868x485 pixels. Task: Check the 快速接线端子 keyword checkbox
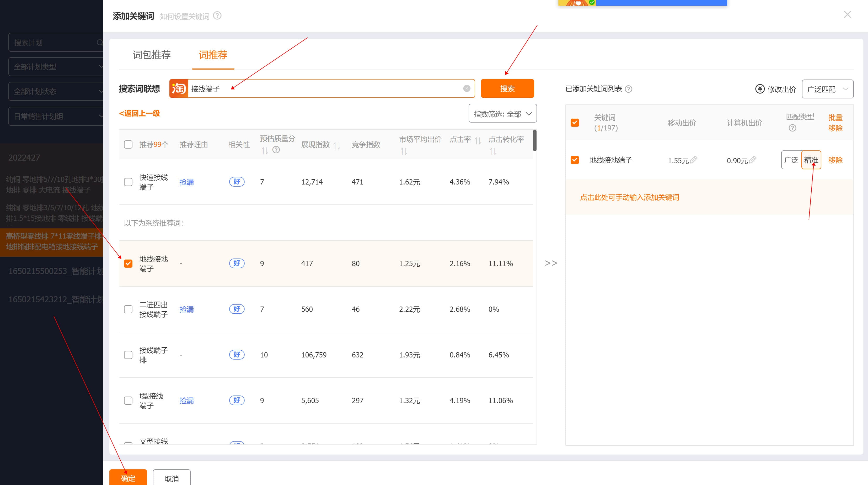tap(128, 182)
